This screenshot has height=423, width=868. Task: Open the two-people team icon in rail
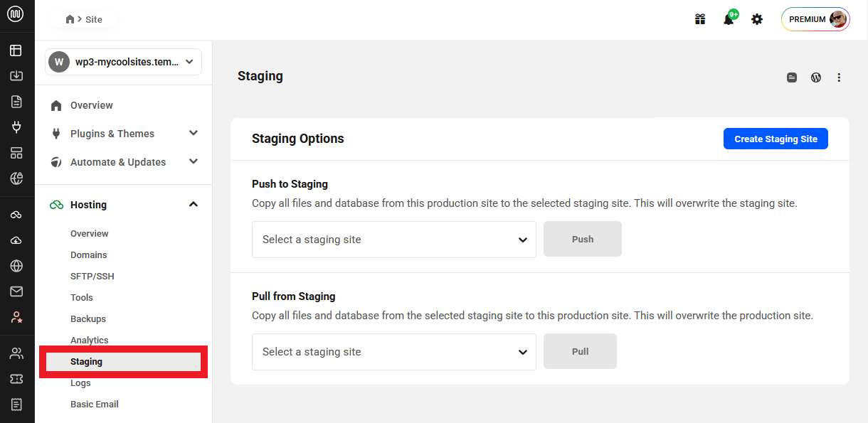pyautogui.click(x=16, y=353)
